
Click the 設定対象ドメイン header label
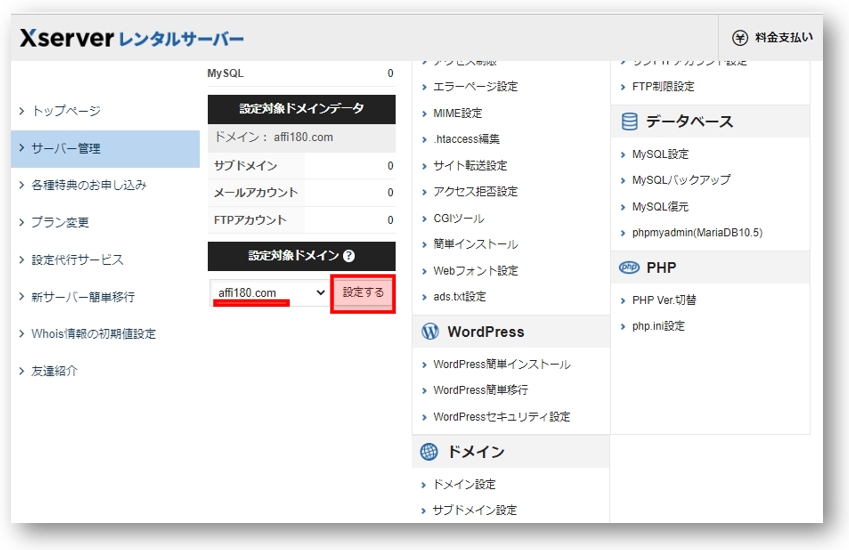pos(293,256)
